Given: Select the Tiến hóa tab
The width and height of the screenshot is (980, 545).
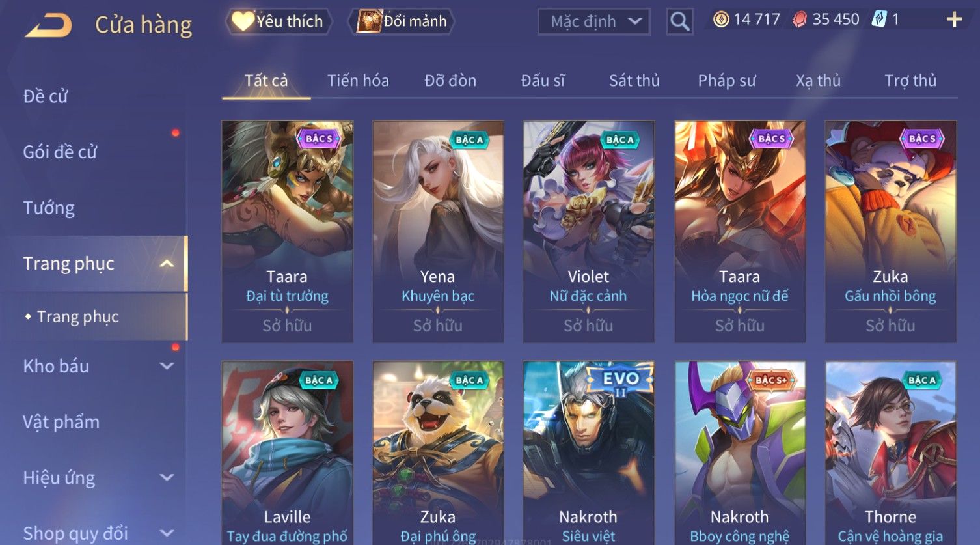Looking at the screenshot, I should pyautogui.click(x=358, y=81).
